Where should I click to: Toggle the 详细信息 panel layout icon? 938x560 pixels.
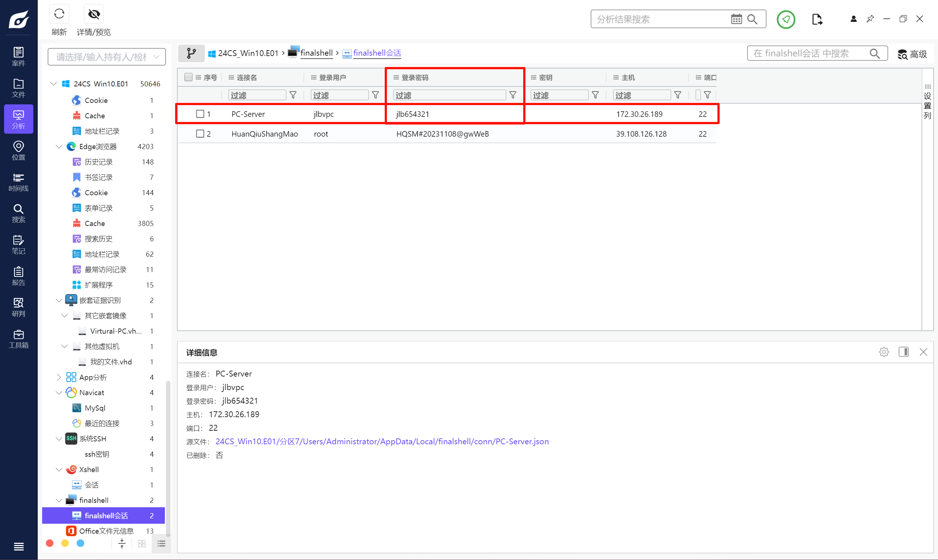point(904,352)
